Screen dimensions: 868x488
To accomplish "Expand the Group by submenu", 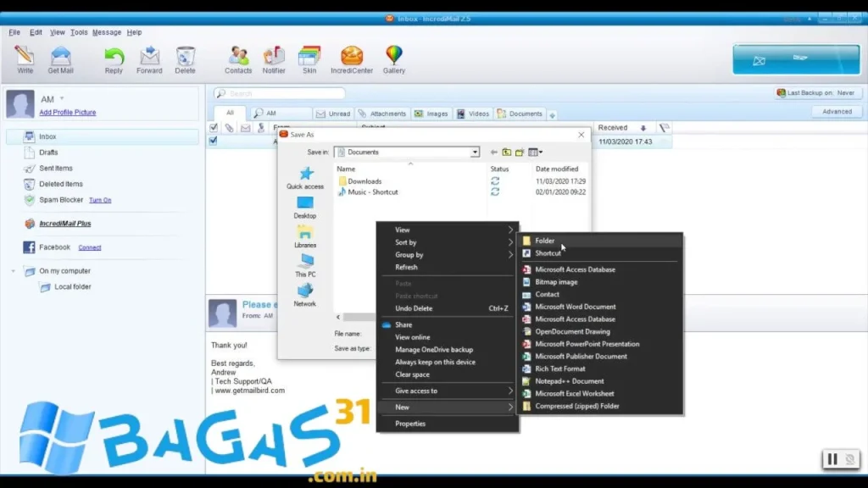I will 448,254.
